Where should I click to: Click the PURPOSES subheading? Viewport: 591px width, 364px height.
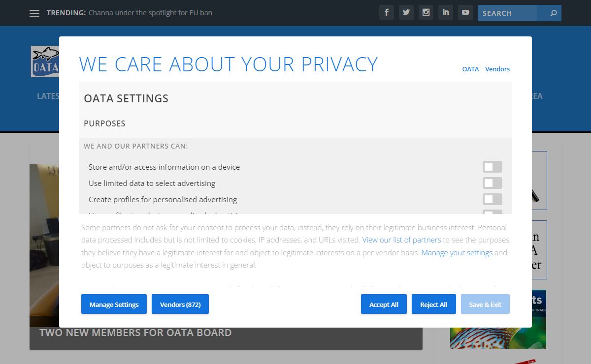pyautogui.click(x=104, y=123)
